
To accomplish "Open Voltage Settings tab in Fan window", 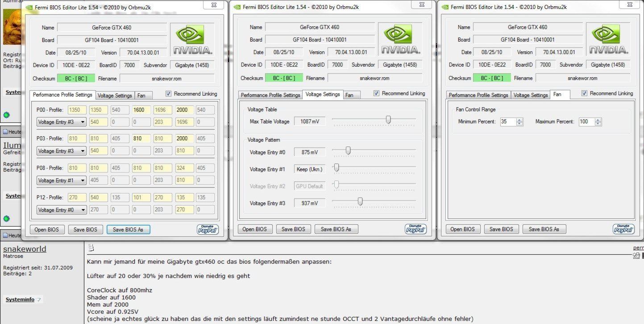I will [x=530, y=95].
